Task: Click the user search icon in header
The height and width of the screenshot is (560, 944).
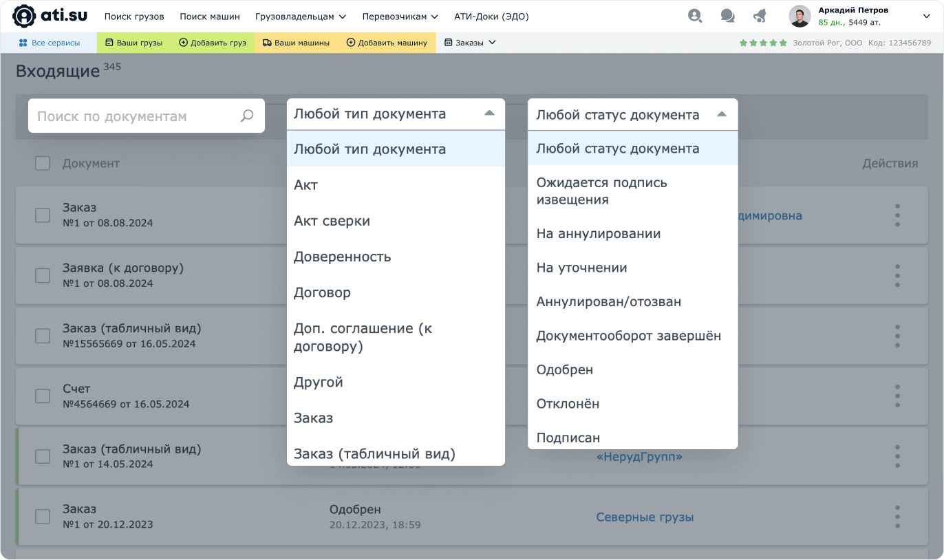Action: pos(695,16)
